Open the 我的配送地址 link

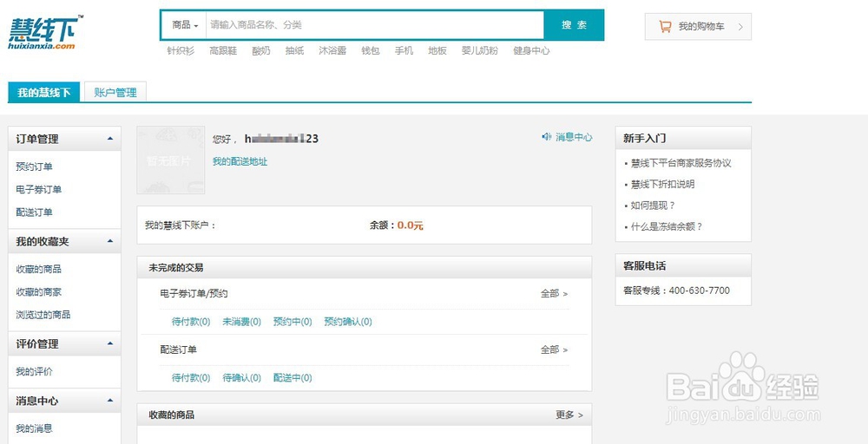click(x=240, y=161)
